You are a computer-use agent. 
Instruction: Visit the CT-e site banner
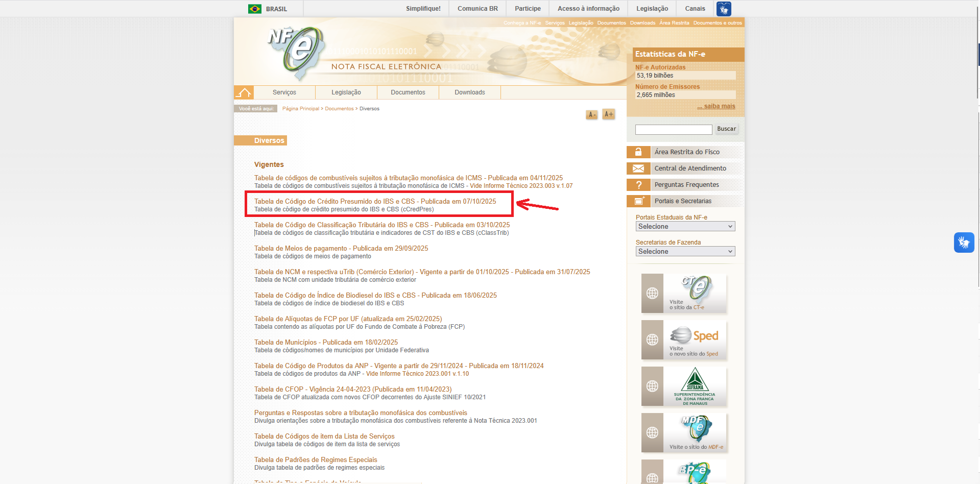pos(684,294)
